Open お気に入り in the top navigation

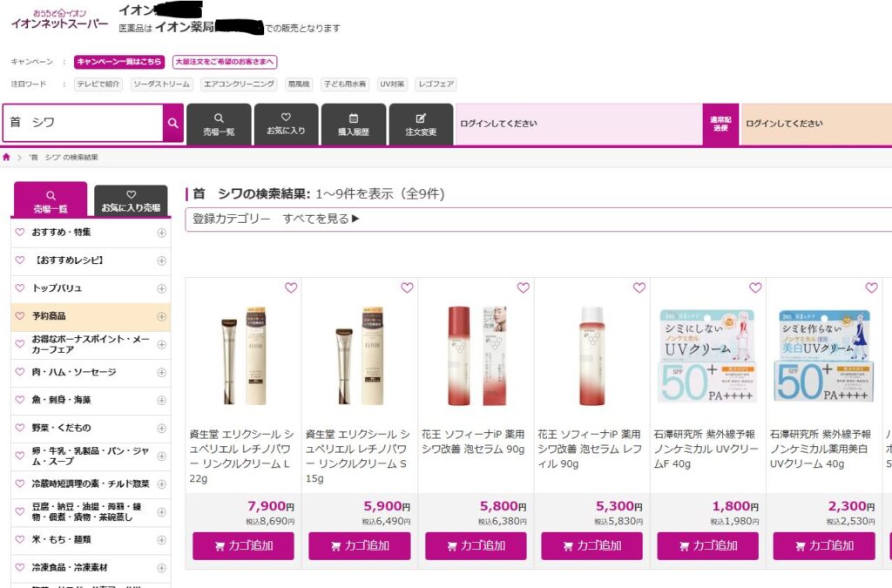tap(286, 124)
